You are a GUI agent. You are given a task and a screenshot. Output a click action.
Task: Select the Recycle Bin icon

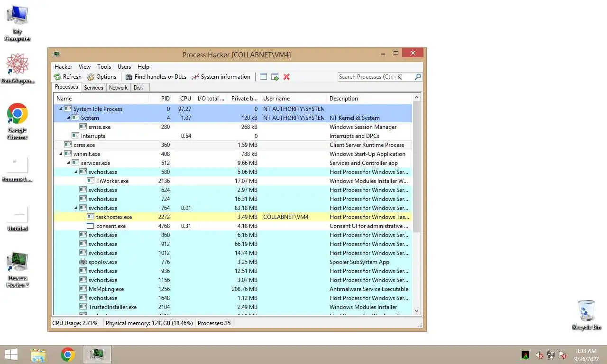pos(587,315)
